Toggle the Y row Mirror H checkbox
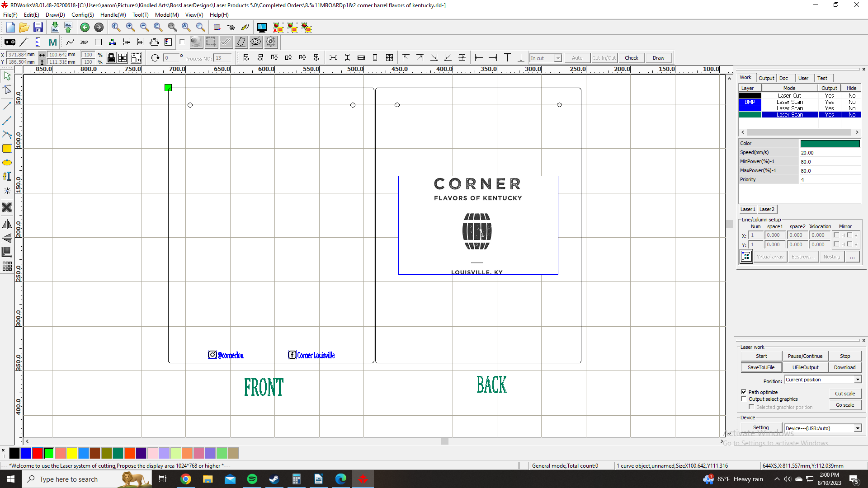 click(836, 244)
